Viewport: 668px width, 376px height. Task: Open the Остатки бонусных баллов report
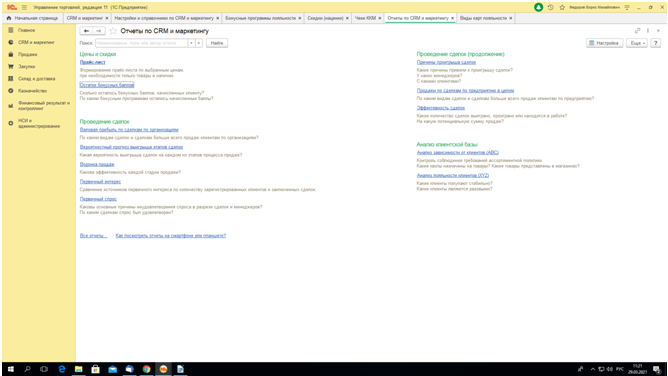[107, 85]
